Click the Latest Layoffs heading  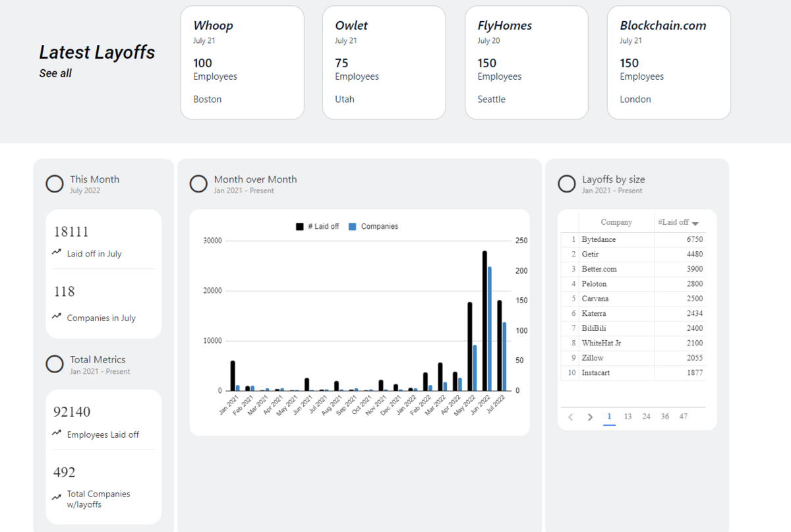pos(97,52)
